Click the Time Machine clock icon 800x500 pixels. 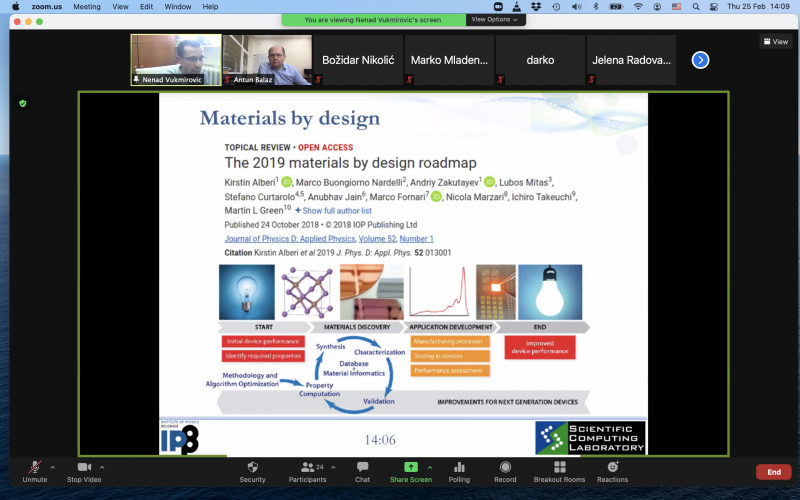point(556,7)
